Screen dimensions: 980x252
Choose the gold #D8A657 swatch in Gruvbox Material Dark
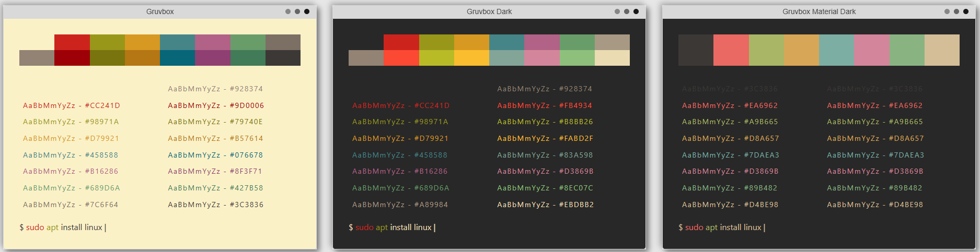[x=802, y=50]
